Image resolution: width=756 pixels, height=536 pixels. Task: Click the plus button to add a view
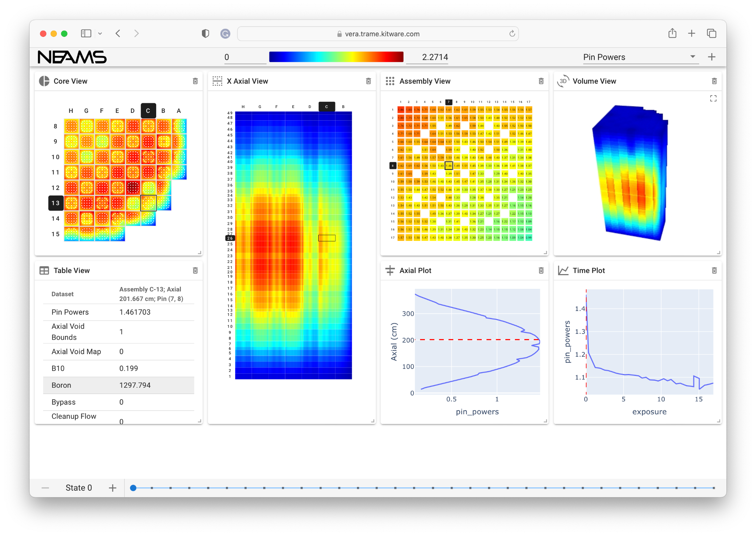pos(712,57)
